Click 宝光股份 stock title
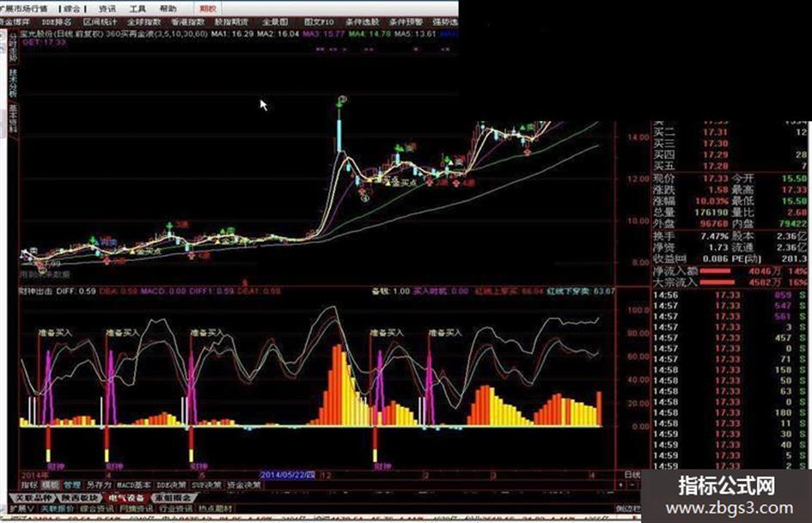The image size is (812, 523). point(35,33)
